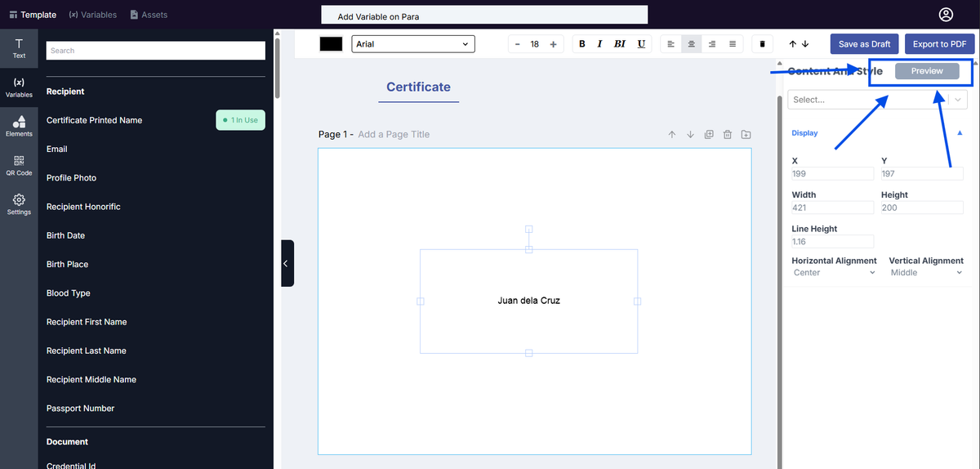The width and height of the screenshot is (980, 469).
Task: Align text left
Action: click(x=670, y=44)
